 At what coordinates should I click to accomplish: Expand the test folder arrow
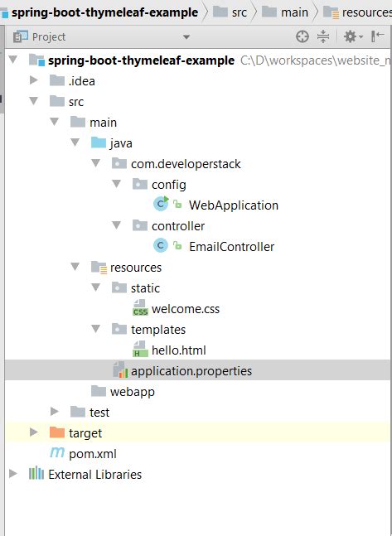point(55,412)
